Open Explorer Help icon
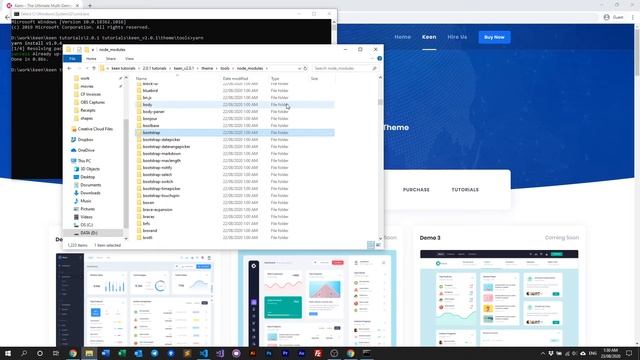The height and width of the screenshot is (360, 640). click(x=379, y=59)
